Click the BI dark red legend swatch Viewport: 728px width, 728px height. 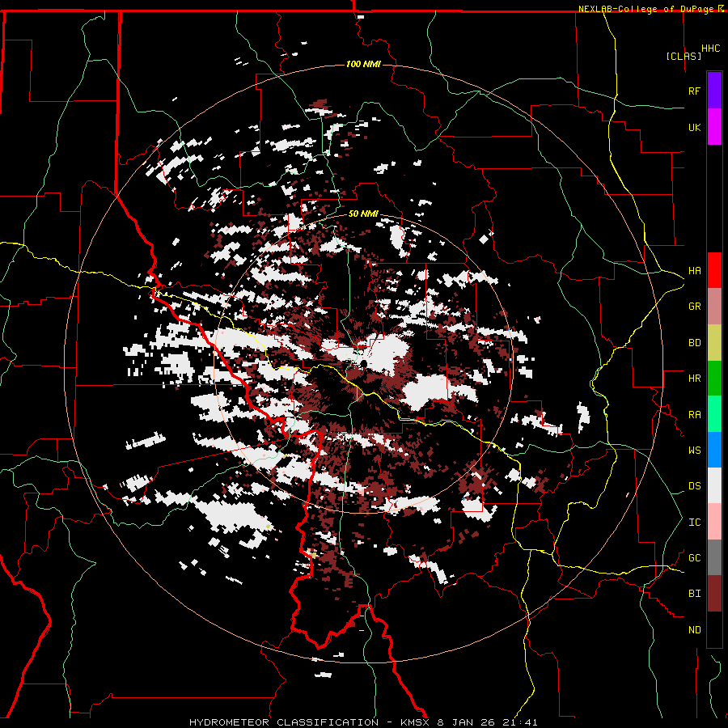coord(714,594)
